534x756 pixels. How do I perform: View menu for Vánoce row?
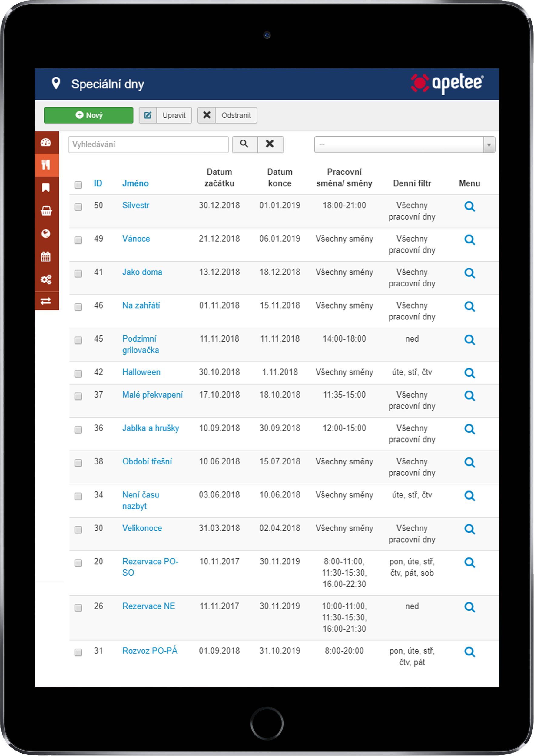pyautogui.click(x=469, y=240)
